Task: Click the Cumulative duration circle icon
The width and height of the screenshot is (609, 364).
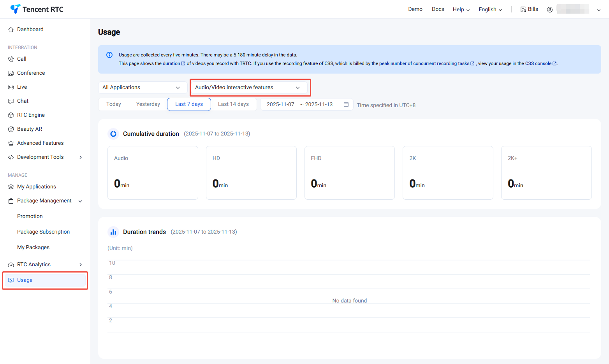Action: 113,134
